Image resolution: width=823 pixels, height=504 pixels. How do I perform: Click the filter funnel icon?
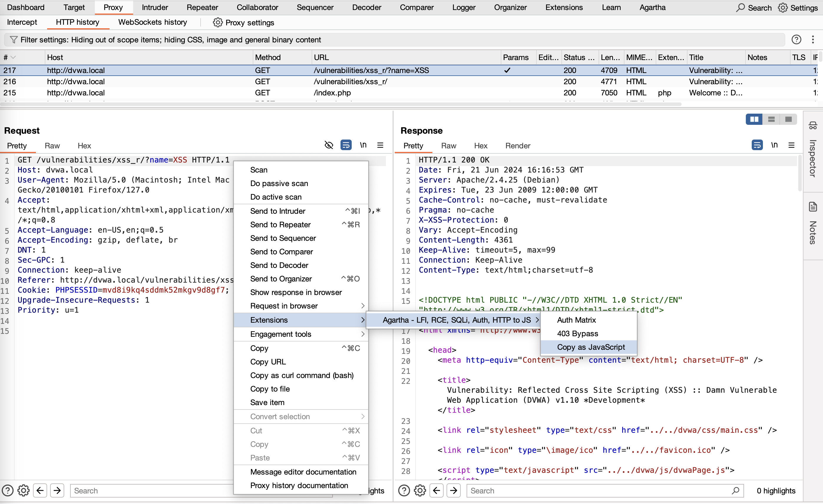coord(14,40)
